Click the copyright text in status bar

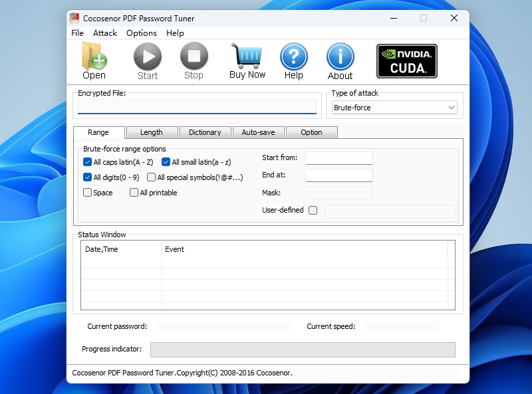tap(182, 373)
